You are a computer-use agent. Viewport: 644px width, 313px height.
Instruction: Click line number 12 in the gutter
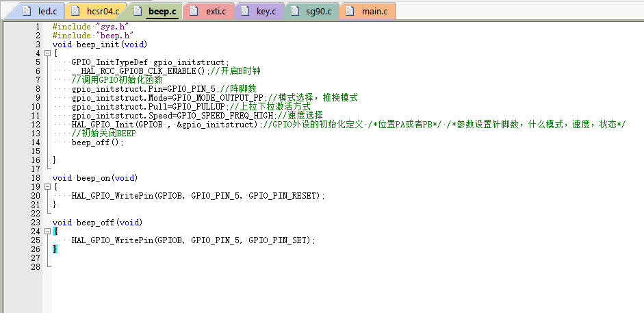click(x=36, y=125)
